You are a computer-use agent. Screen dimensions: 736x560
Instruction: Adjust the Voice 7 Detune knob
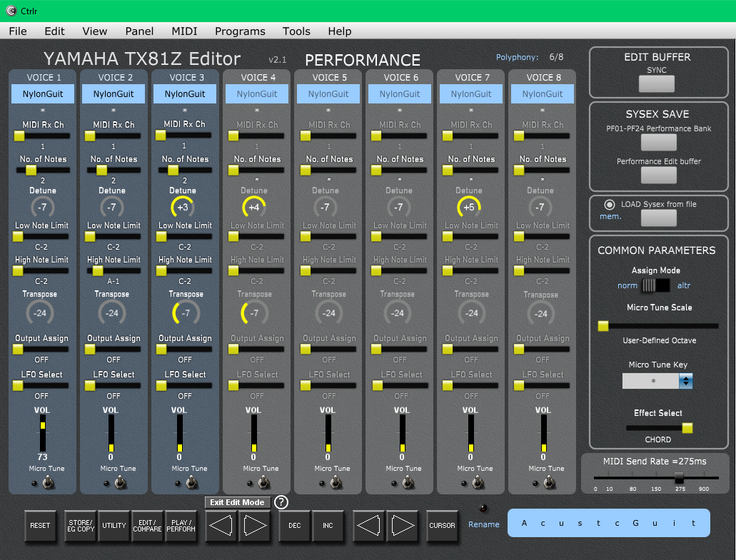click(x=469, y=207)
